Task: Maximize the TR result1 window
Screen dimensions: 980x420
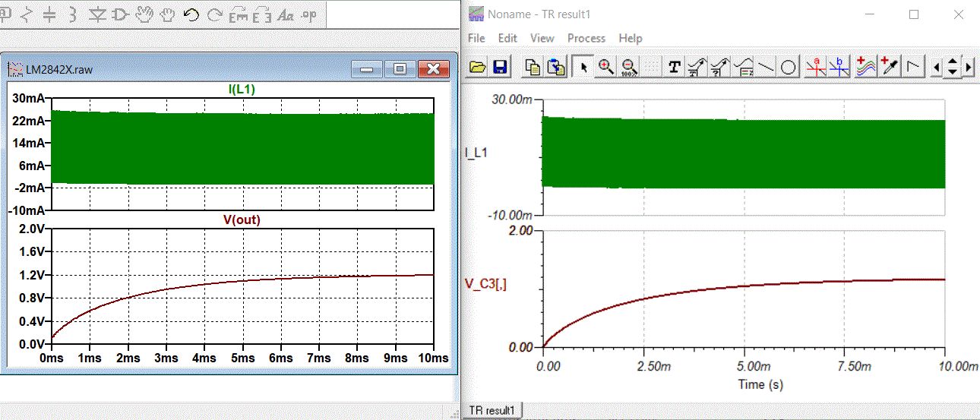Action: (x=914, y=14)
